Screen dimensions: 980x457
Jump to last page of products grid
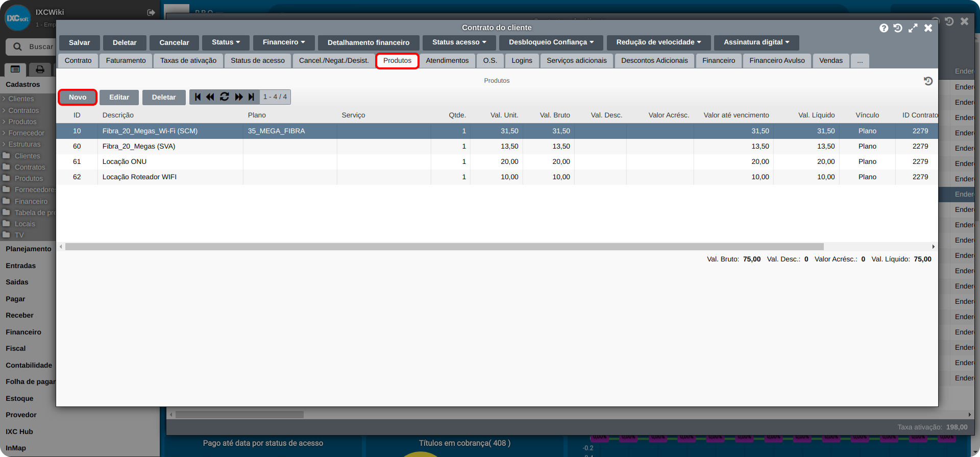251,97
